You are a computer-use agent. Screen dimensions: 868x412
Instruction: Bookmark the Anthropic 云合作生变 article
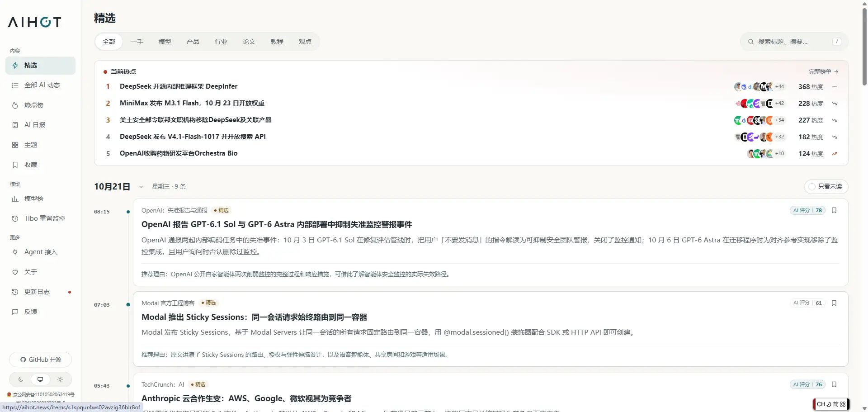coord(834,384)
